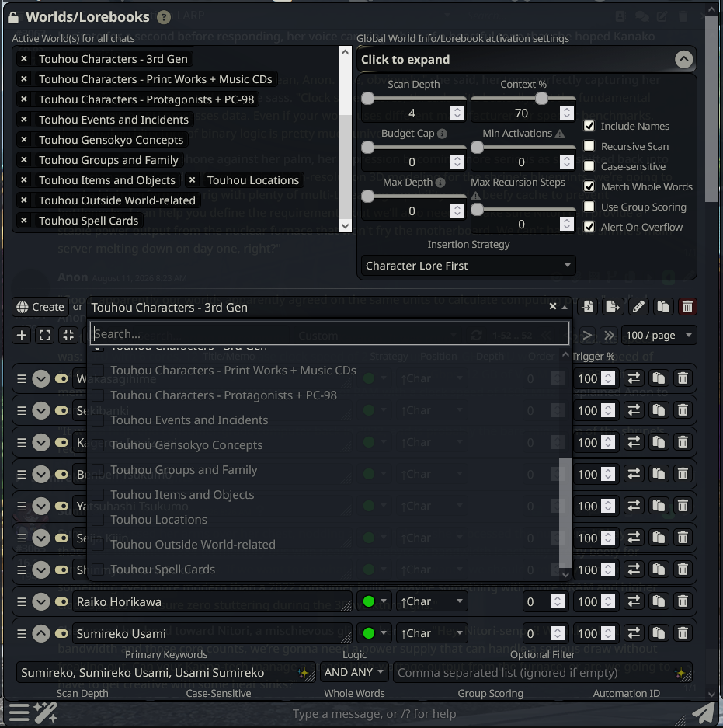Screen dimensions: 723x728
Task: Click the red delete lorebook trash icon
Action: point(687,307)
